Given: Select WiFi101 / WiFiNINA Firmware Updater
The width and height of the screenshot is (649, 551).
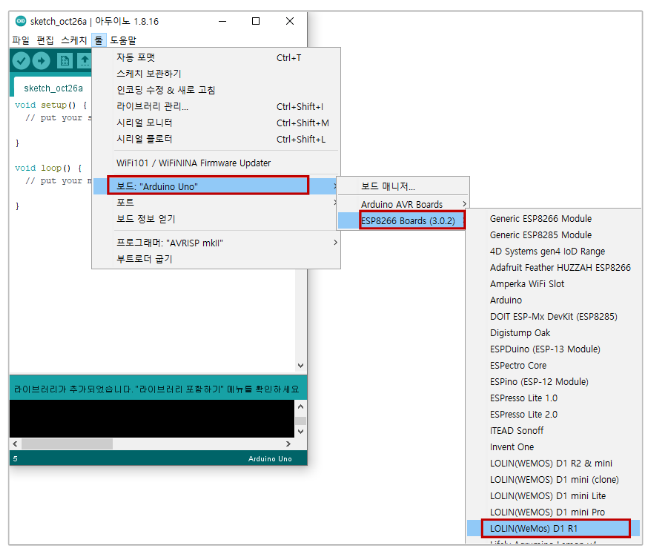Looking at the screenshot, I should (216, 163).
